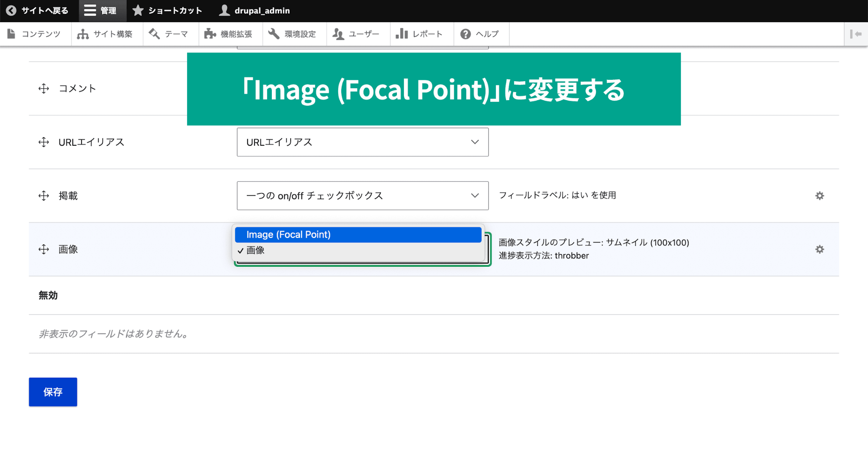This screenshot has height=452, width=868.
Task: Select the 画像 widget option
Action: coord(358,250)
